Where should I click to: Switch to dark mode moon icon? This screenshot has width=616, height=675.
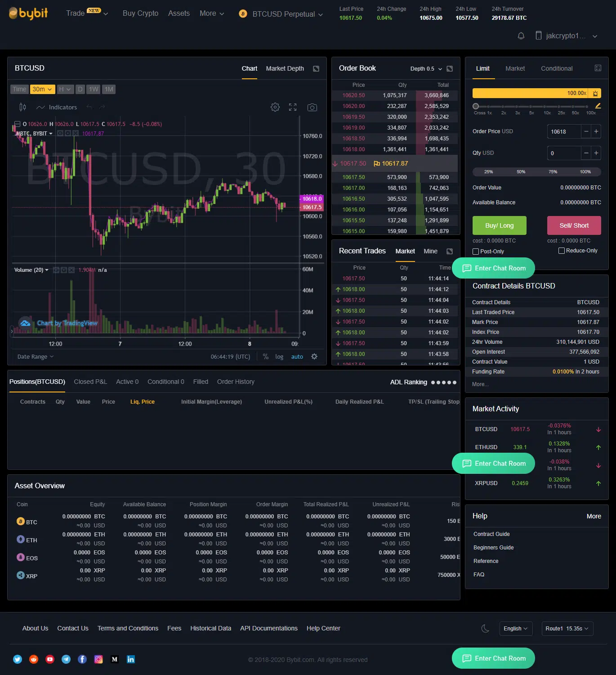point(485,629)
